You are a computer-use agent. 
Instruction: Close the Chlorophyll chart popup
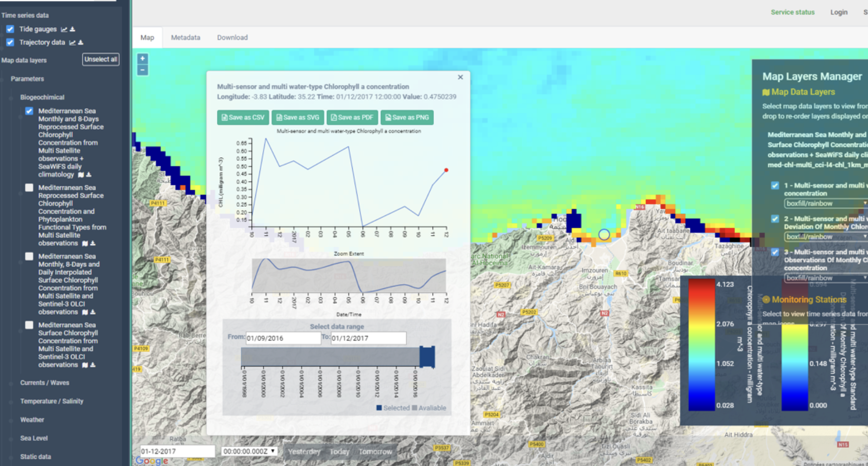[460, 77]
